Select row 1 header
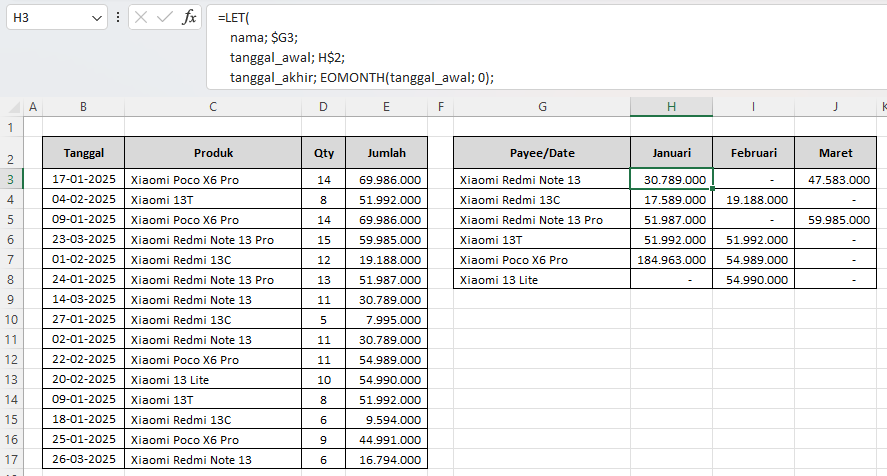 point(11,127)
